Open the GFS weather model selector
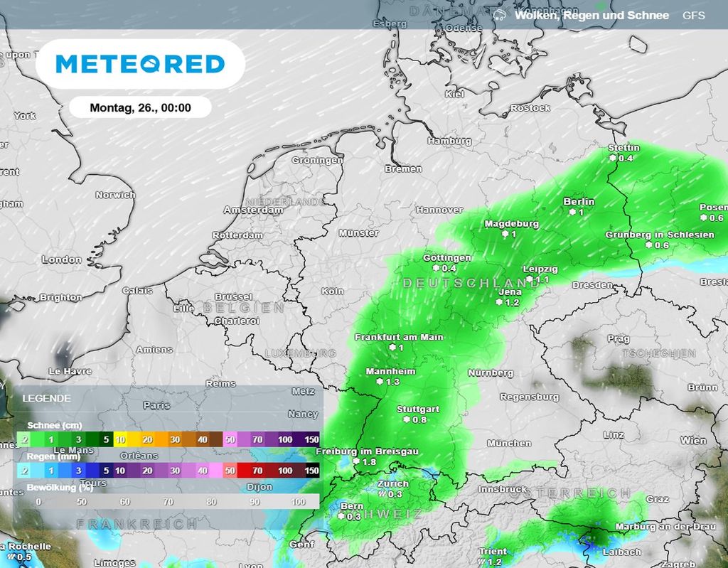Screen dimensions: 728x568 tap(694, 15)
